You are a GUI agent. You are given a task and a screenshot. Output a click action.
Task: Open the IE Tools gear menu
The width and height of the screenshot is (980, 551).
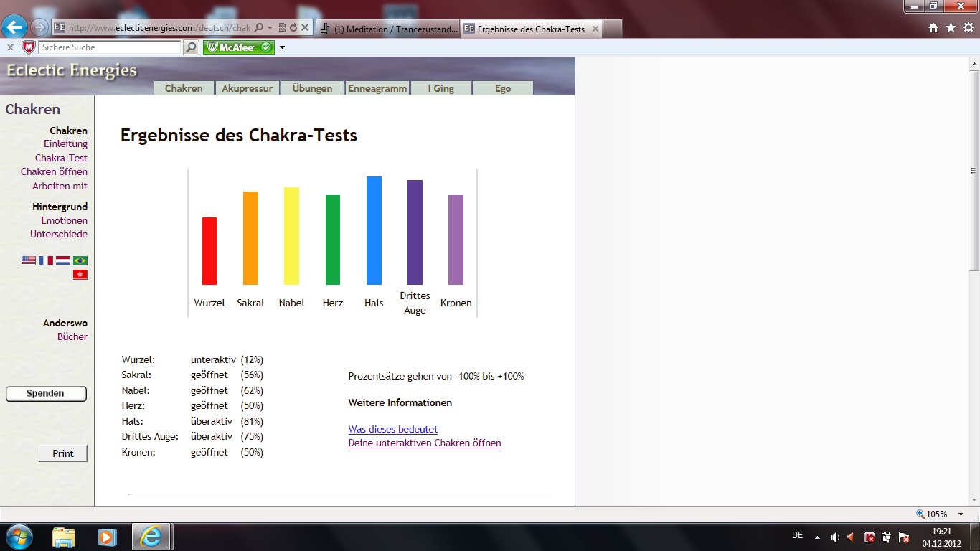point(968,28)
